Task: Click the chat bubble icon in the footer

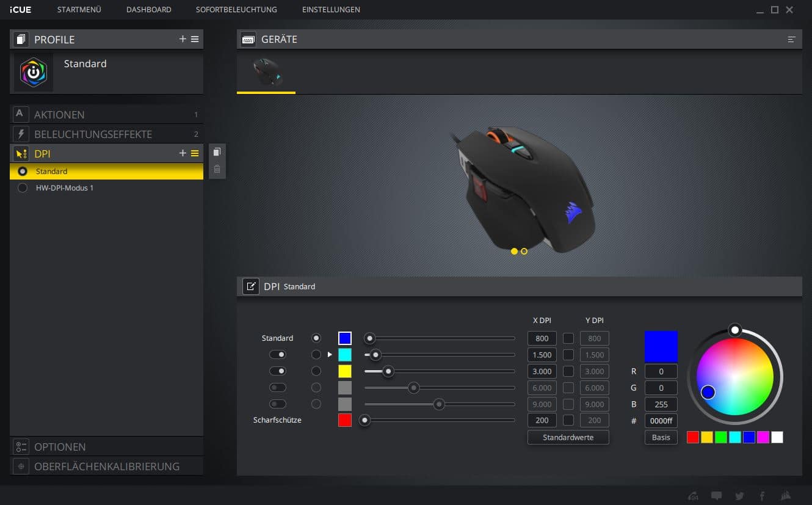Action: click(717, 496)
